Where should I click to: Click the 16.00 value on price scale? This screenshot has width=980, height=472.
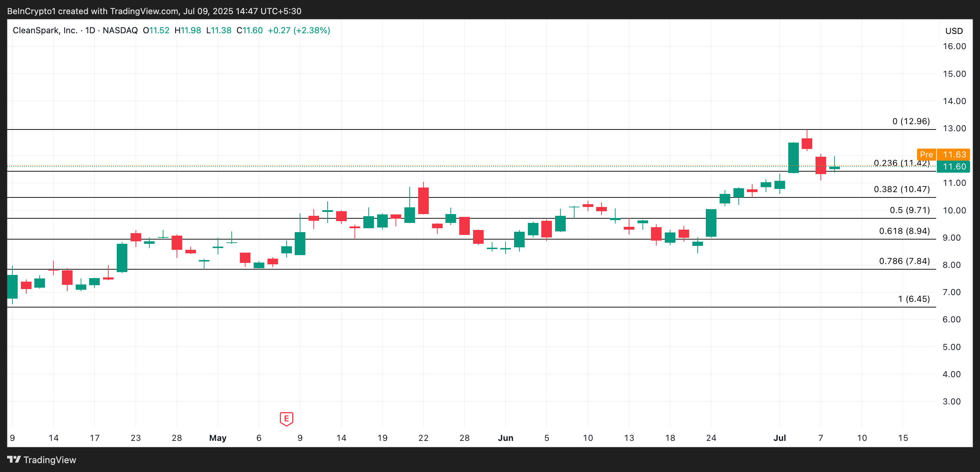(954, 46)
